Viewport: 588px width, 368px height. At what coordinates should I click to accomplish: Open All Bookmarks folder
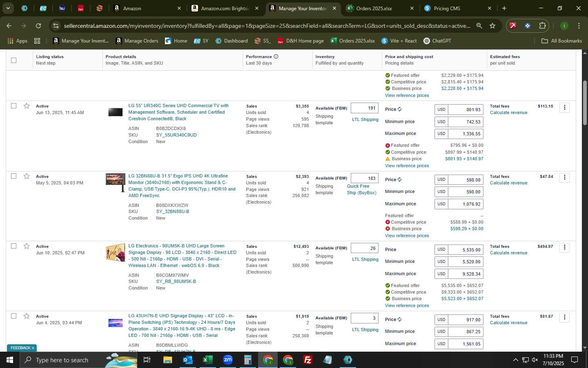pyautogui.click(x=561, y=41)
